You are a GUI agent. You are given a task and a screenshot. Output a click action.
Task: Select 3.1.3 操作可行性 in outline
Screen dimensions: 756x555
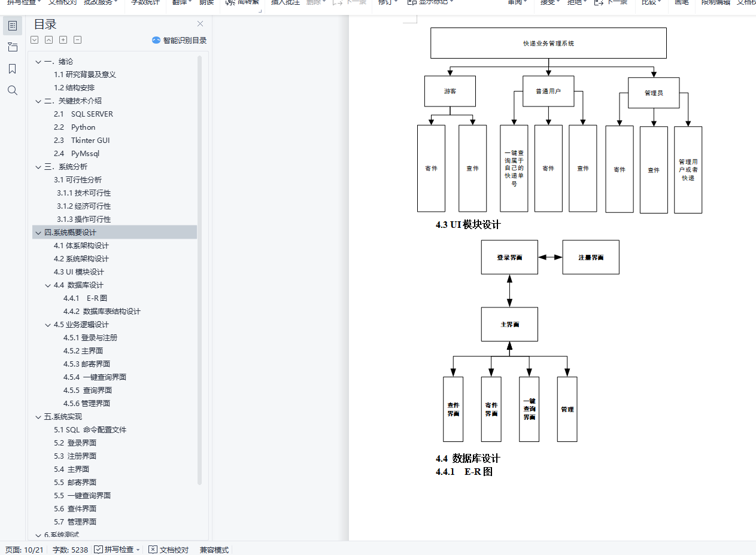[x=84, y=219]
